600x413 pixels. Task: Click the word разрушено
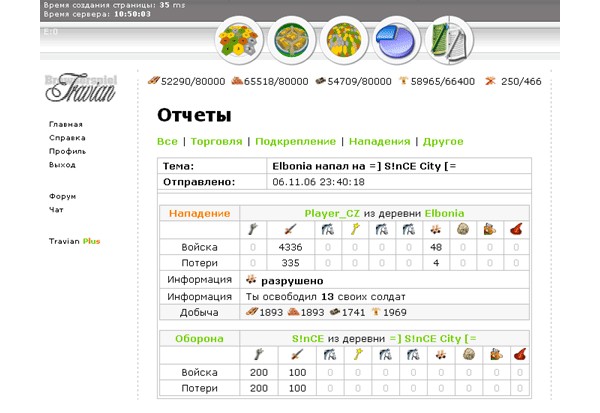click(292, 281)
